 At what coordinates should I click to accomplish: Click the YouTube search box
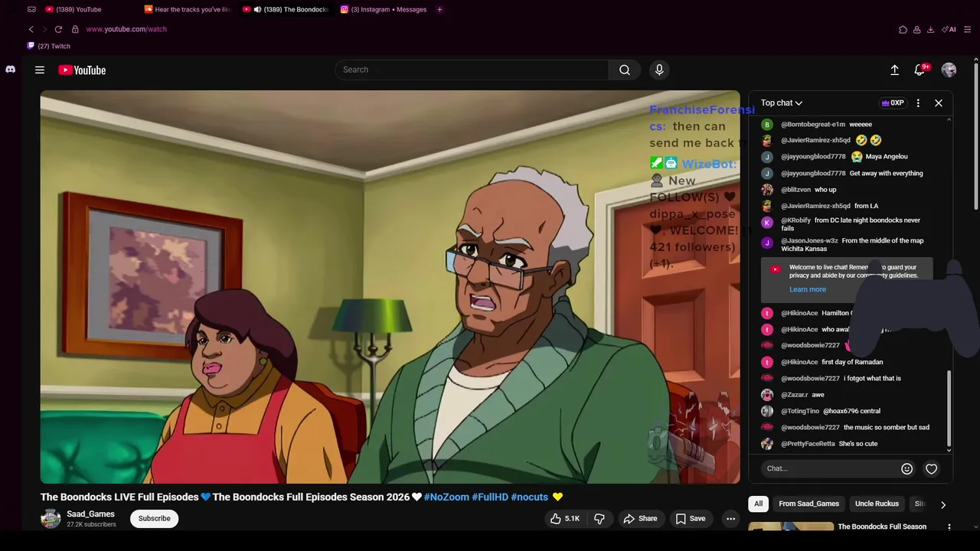pos(472,70)
